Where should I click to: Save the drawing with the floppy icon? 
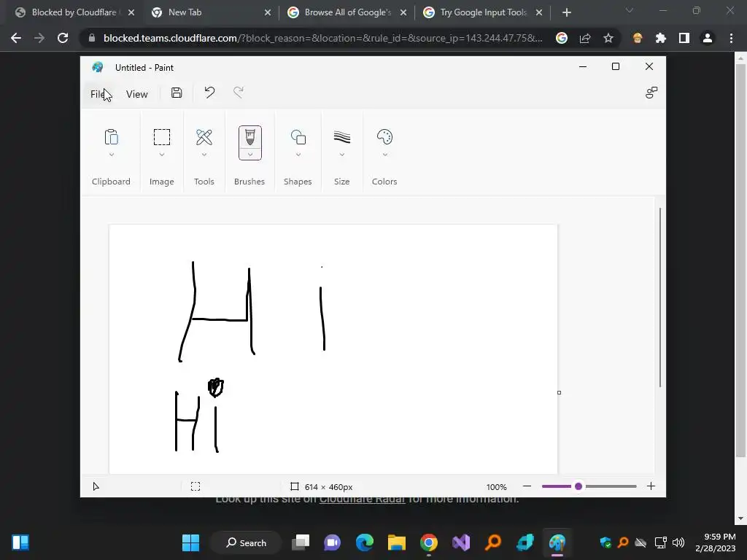pyautogui.click(x=177, y=93)
